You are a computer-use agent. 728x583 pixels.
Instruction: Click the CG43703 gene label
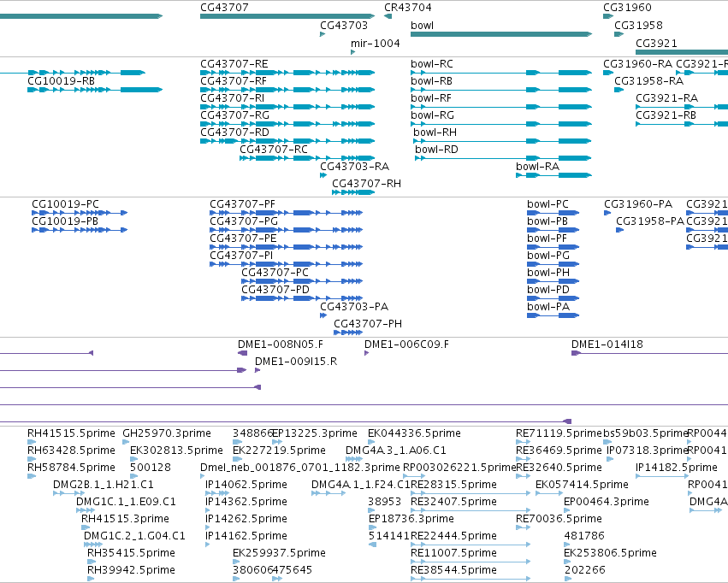(344, 26)
